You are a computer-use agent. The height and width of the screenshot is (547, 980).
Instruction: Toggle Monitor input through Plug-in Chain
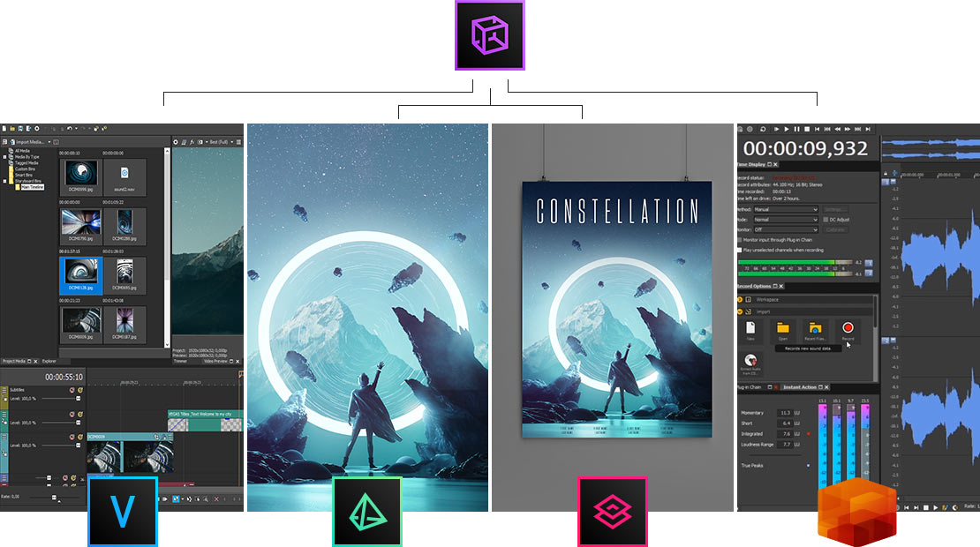coord(740,240)
